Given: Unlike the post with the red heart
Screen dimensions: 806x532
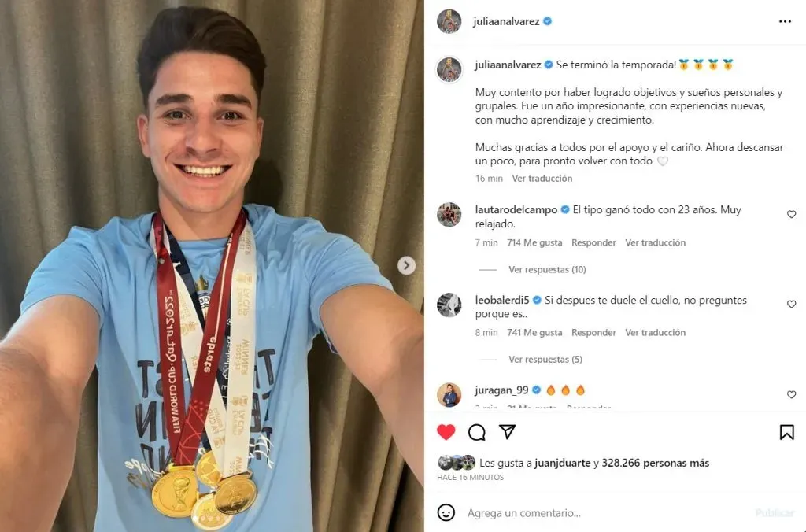Looking at the screenshot, I should tap(446, 432).
